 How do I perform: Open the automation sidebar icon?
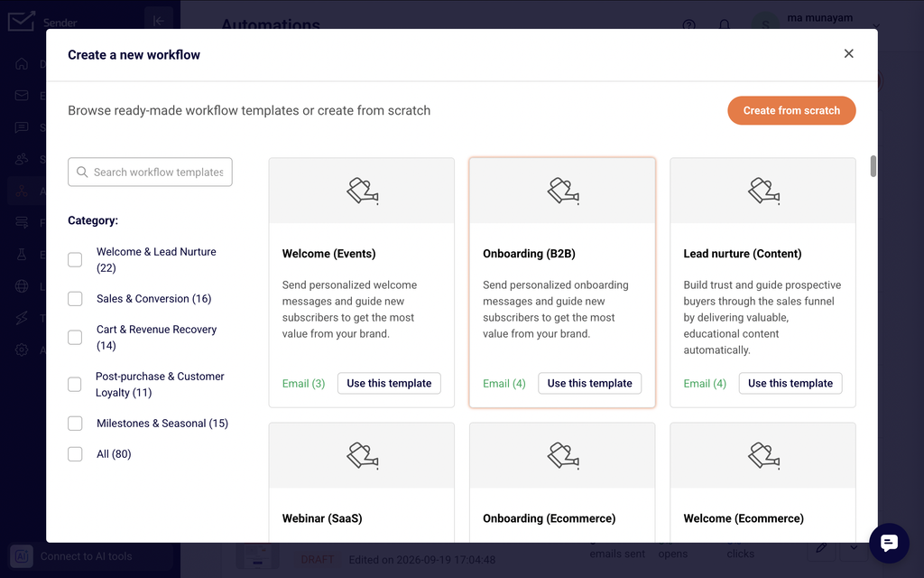(22, 191)
